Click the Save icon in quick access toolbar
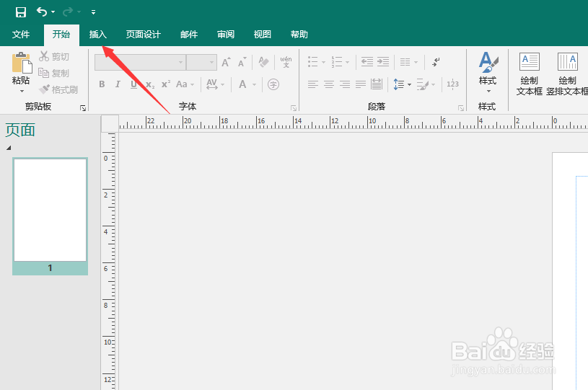 coord(21,12)
